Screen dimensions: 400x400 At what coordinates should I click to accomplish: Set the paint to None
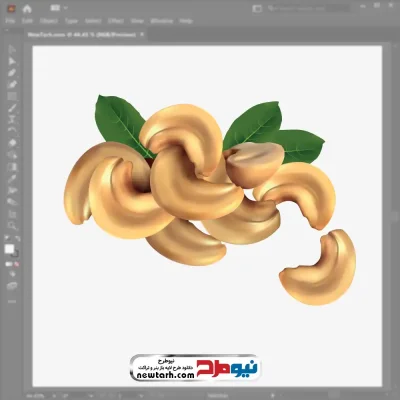(17, 264)
